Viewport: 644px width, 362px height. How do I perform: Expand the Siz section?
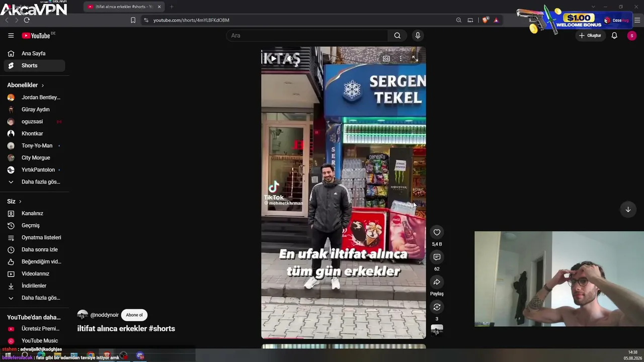(14, 202)
